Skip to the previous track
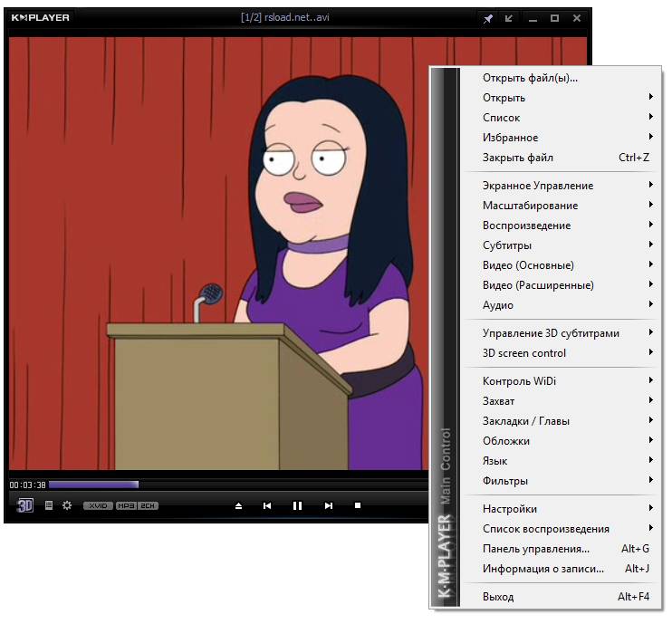The width and height of the screenshot is (672, 624). tap(267, 506)
